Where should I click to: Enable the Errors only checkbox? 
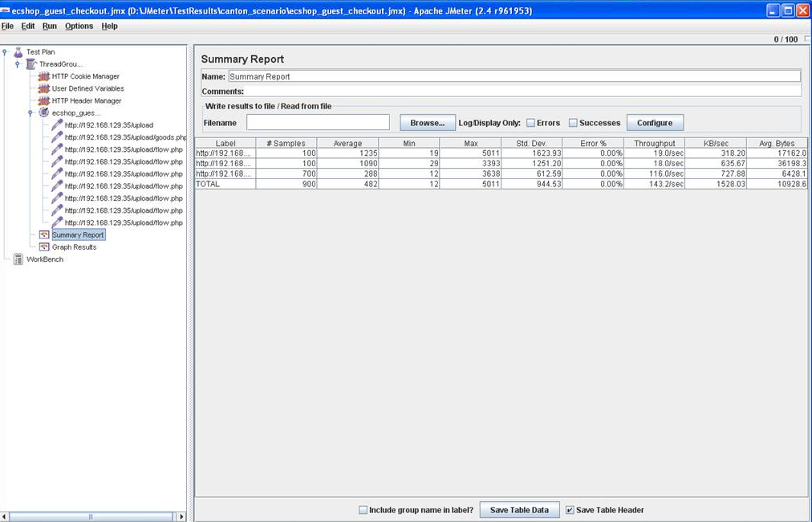[x=530, y=123]
